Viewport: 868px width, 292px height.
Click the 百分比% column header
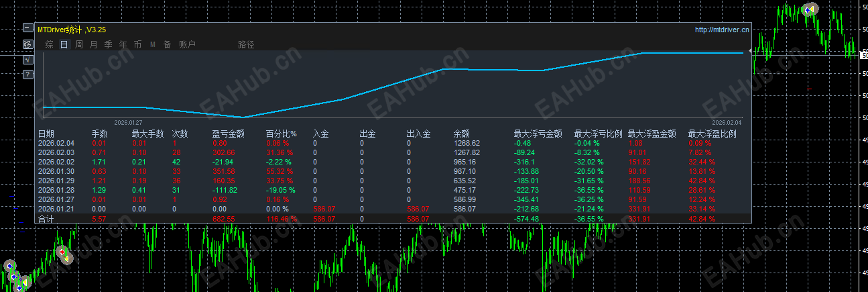281,134
